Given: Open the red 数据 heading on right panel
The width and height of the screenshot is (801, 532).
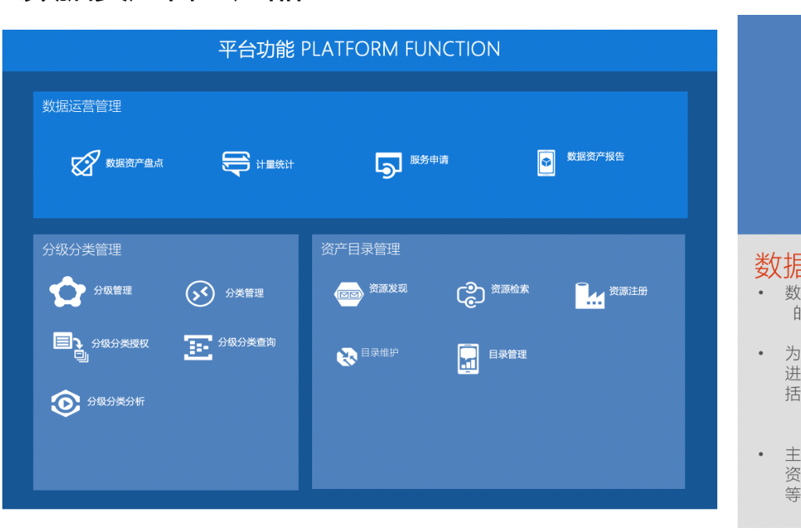Looking at the screenshot, I should coord(770,268).
